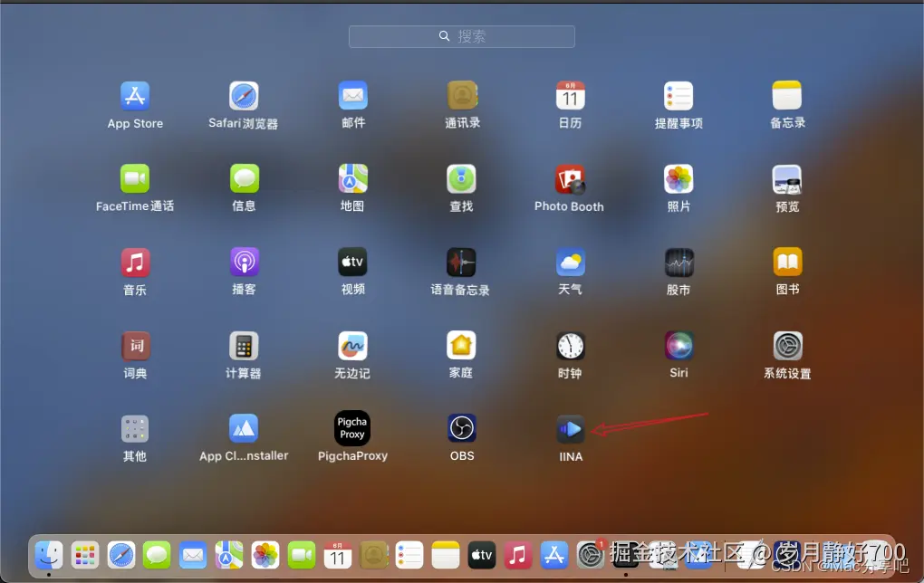Open 日历 (Calendar) in the Launchpad grid
This screenshot has height=583, width=924.
click(570, 96)
